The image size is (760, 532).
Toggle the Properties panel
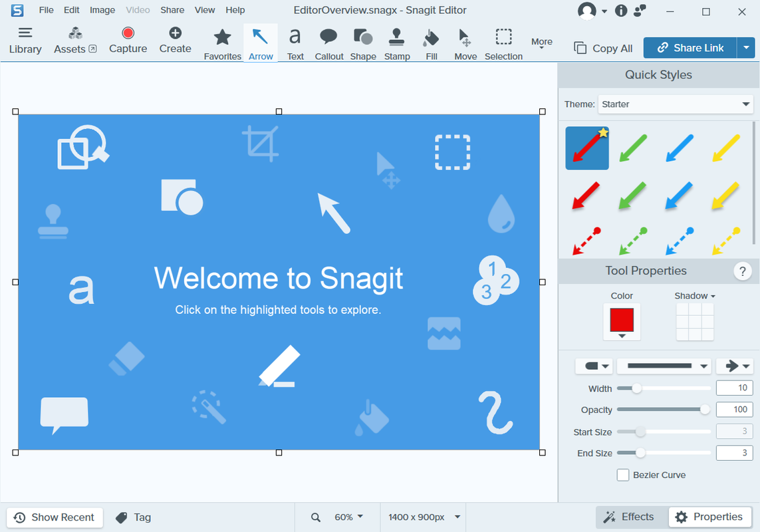[710, 517]
